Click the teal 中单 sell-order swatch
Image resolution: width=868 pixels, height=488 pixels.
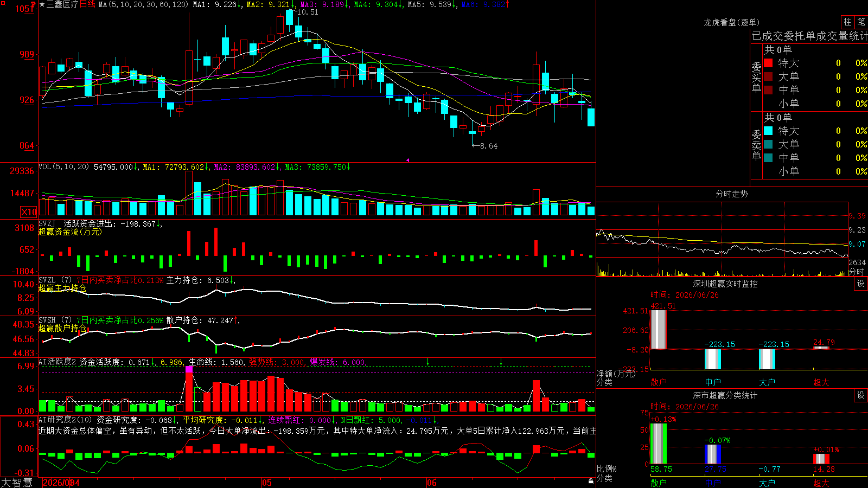768,158
